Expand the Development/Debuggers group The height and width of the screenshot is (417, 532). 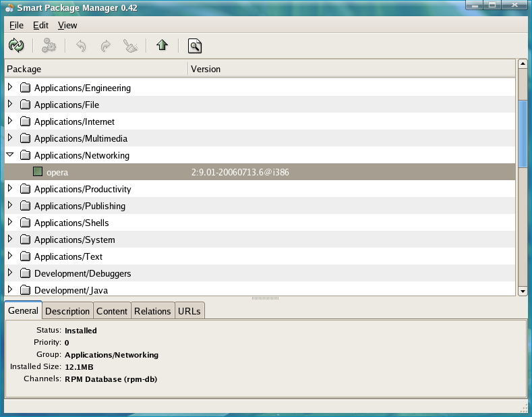tap(10, 273)
